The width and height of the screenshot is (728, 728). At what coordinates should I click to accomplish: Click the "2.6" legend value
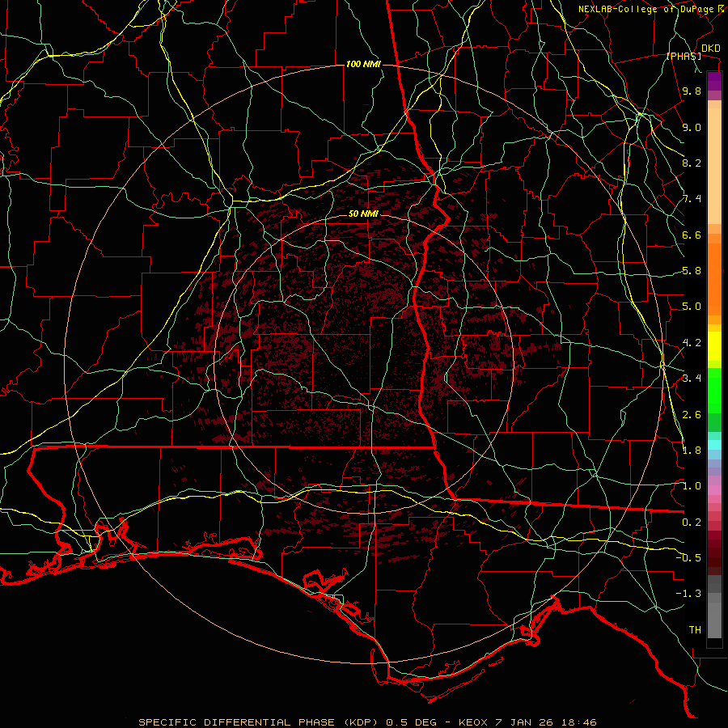pos(692,414)
